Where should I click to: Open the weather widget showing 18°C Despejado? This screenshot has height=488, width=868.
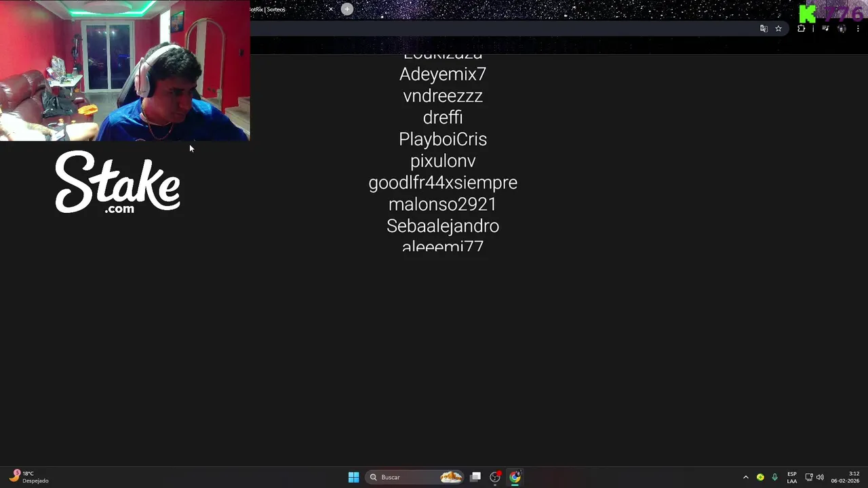(29, 477)
